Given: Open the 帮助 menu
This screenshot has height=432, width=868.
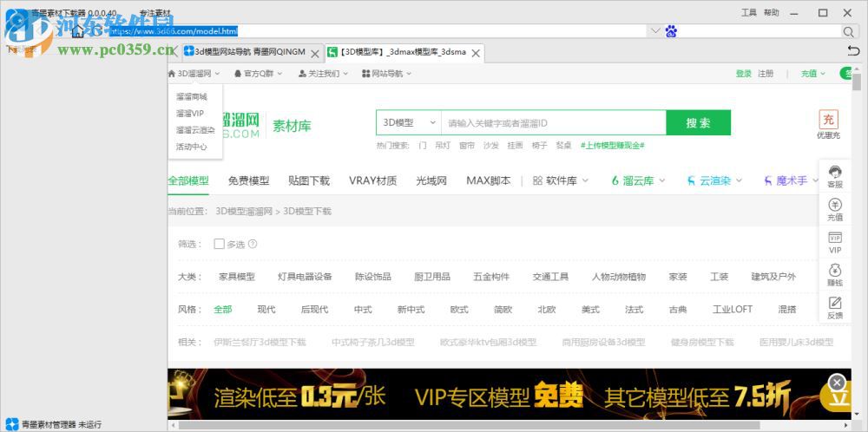Looking at the screenshot, I should coord(771,12).
